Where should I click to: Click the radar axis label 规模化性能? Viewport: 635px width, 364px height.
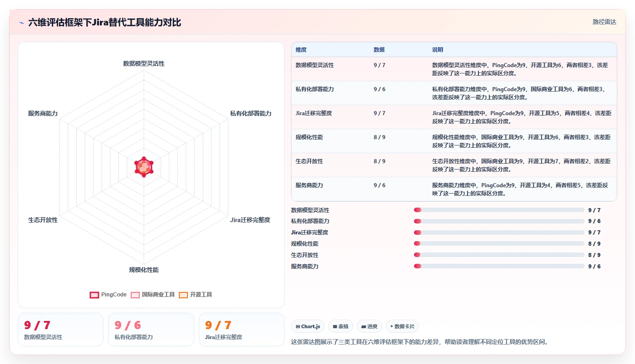[x=144, y=270]
